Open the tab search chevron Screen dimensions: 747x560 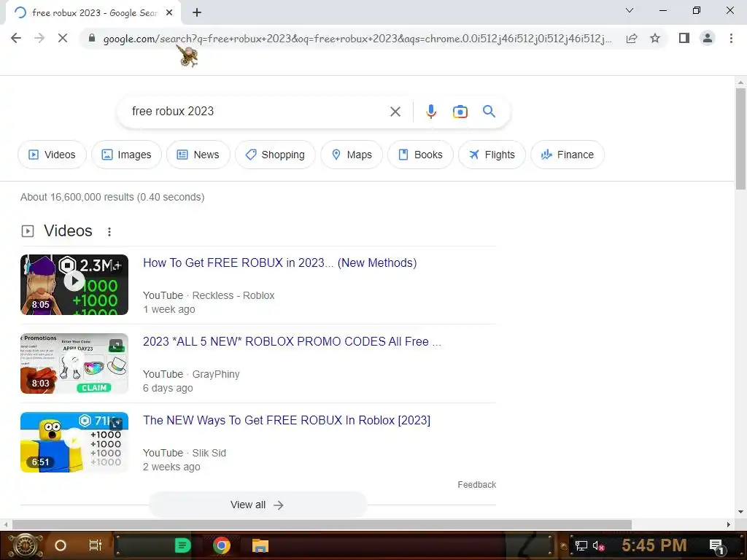coord(630,10)
